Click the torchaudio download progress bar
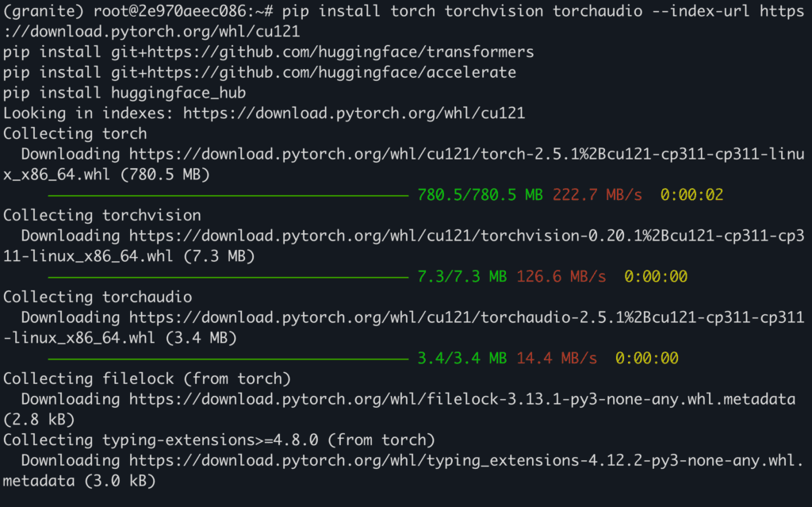812x507 pixels. click(x=227, y=359)
